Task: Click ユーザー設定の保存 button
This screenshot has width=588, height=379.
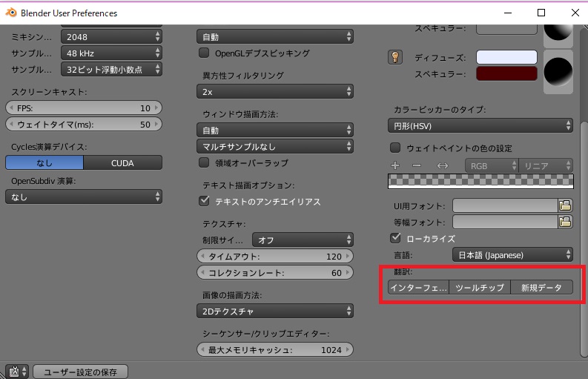Action: point(81,372)
